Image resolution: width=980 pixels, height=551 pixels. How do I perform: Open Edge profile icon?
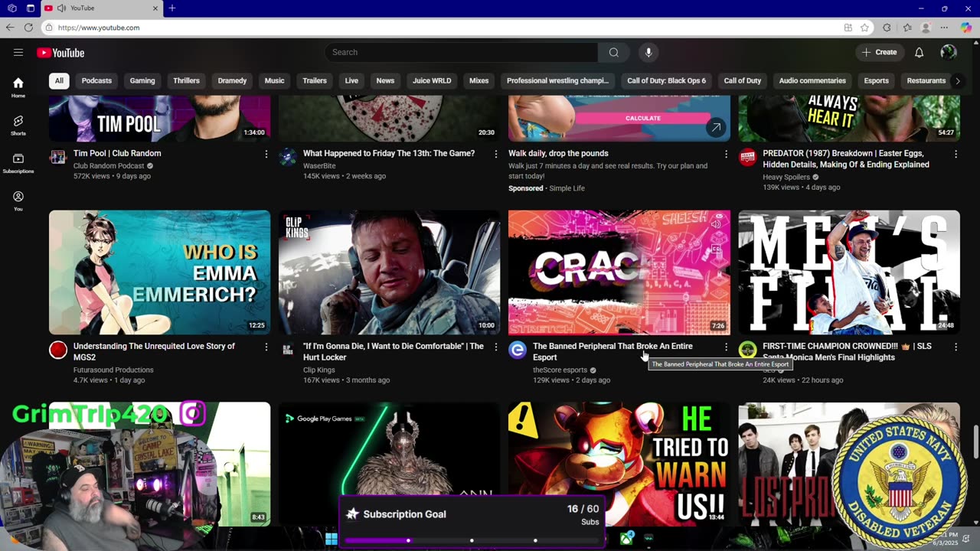click(x=926, y=28)
